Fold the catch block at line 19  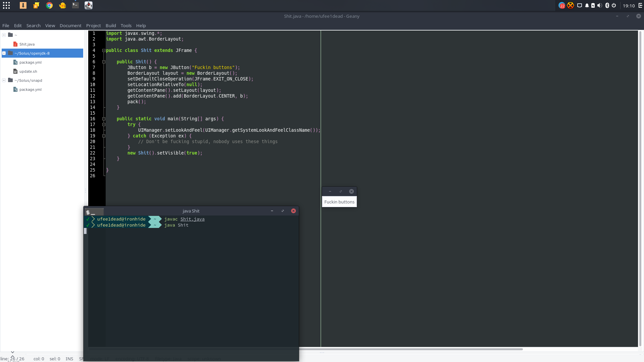click(x=104, y=136)
